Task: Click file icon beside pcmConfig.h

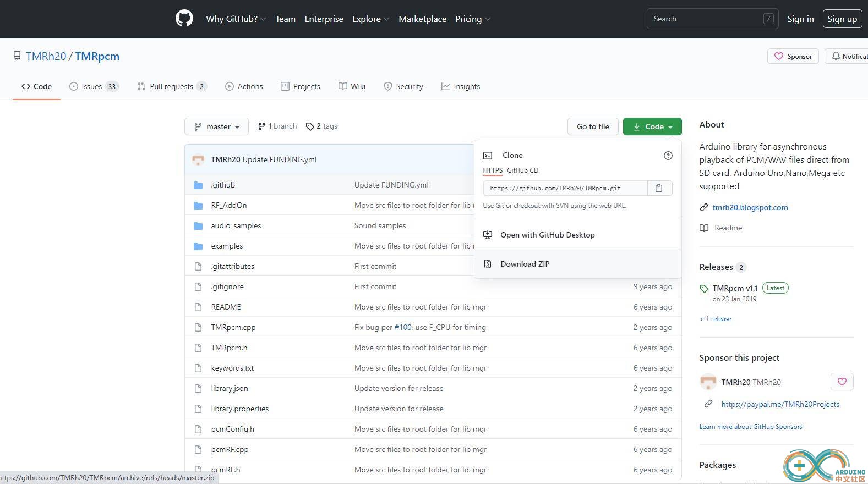Action: pyautogui.click(x=198, y=429)
